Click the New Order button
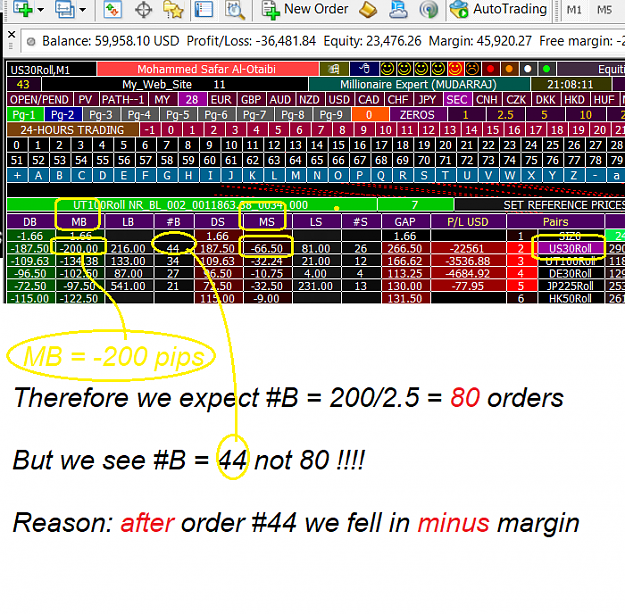 [305, 10]
